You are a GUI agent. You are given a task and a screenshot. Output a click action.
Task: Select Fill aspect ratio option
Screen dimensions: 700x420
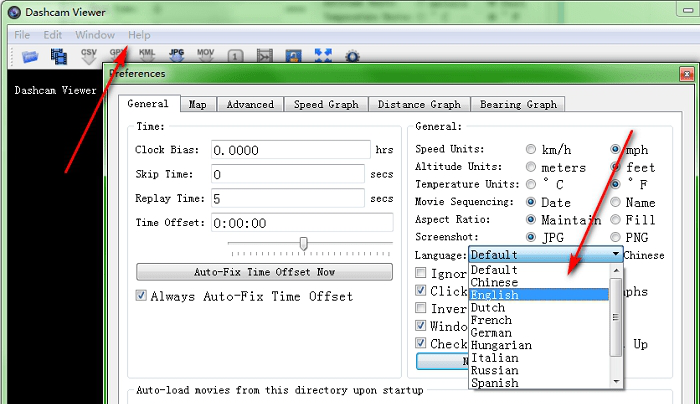[x=615, y=220]
